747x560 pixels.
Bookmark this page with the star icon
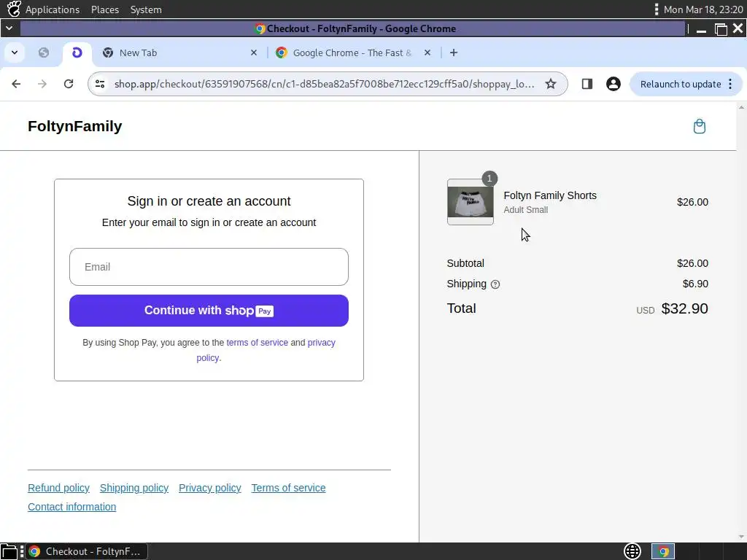(x=550, y=84)
